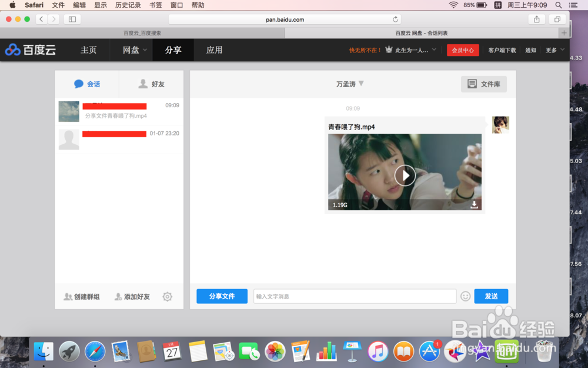Open conversation dated 01-07 23:20

119,140
